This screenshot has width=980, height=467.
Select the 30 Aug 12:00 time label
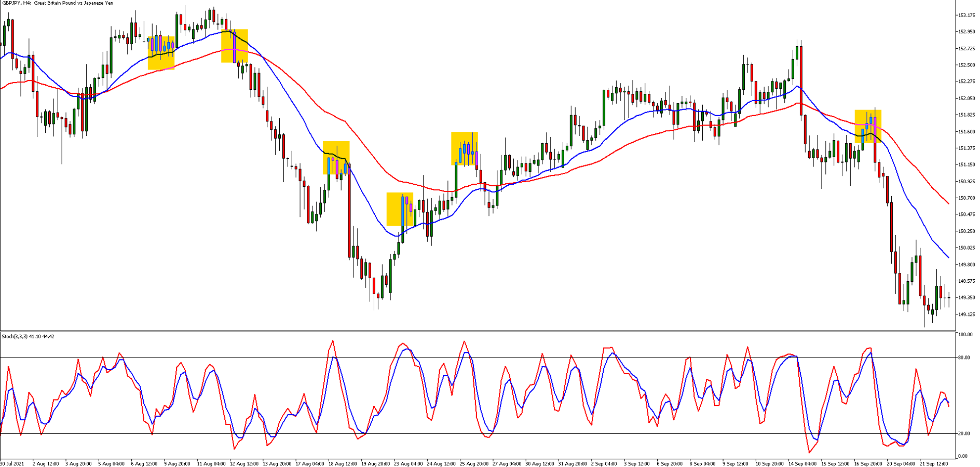click(541, 463)
